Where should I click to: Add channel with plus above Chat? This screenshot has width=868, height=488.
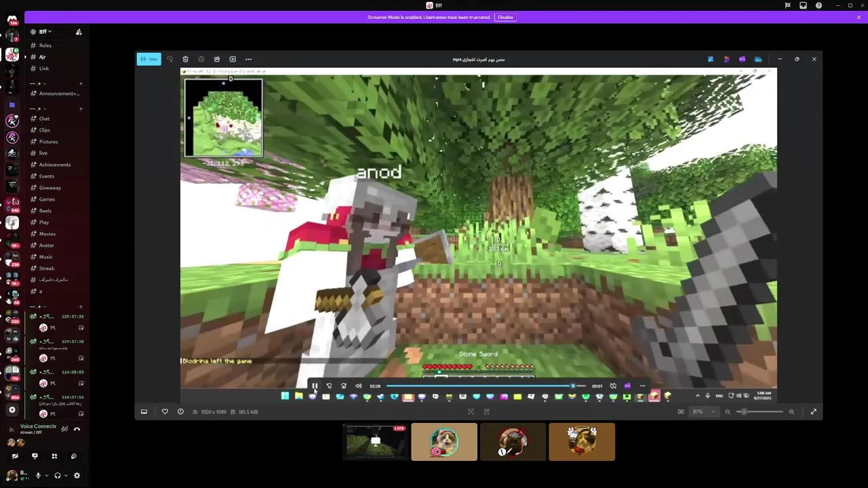pyautogui.click(x=81, y=108)
